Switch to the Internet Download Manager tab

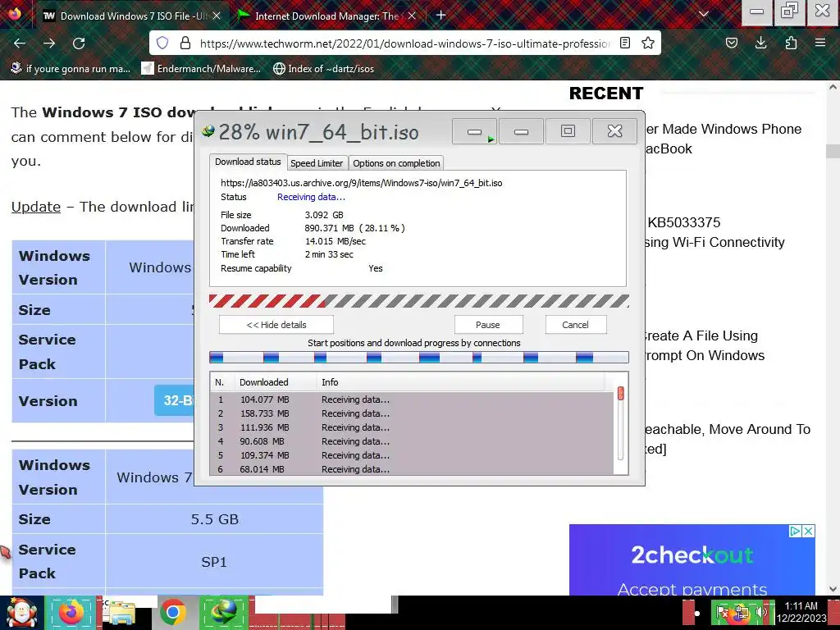[326, 16]
